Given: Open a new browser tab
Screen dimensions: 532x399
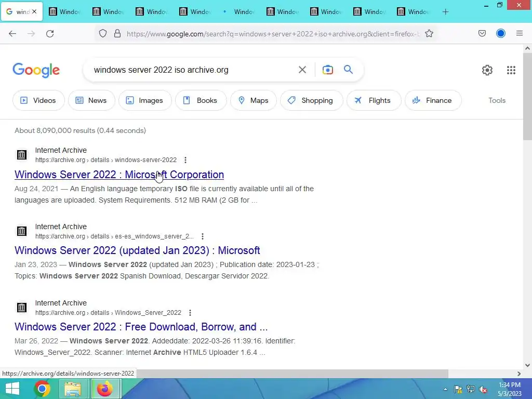Looking at the screenshot, I should tap(445, 12).
